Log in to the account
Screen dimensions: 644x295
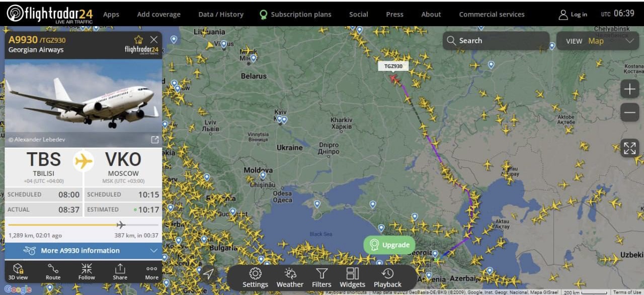[573, 14]
